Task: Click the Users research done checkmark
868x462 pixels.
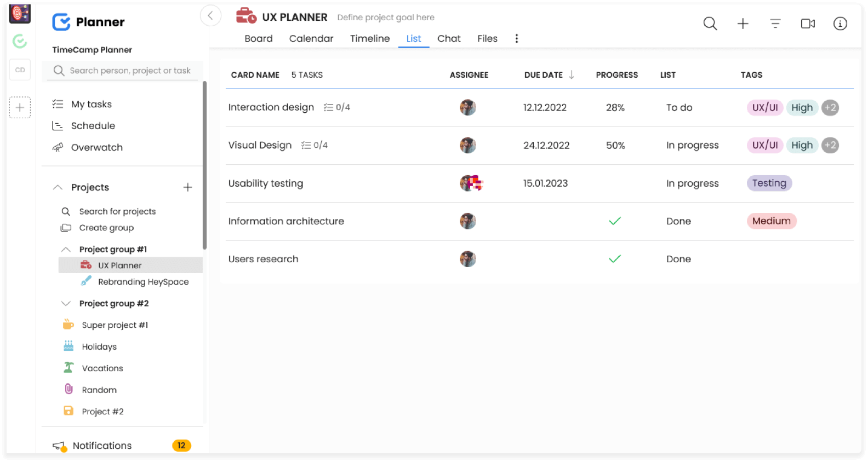Action: pos(615,259)
